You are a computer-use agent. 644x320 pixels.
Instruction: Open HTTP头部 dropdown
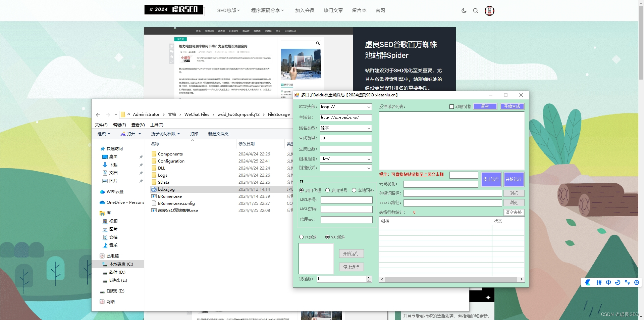pos(369,107)
